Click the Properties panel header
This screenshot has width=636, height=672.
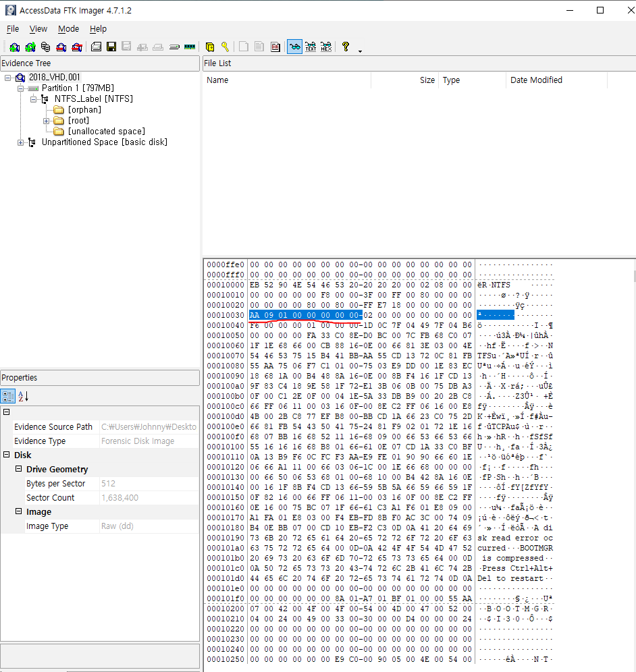pos(100,378)
